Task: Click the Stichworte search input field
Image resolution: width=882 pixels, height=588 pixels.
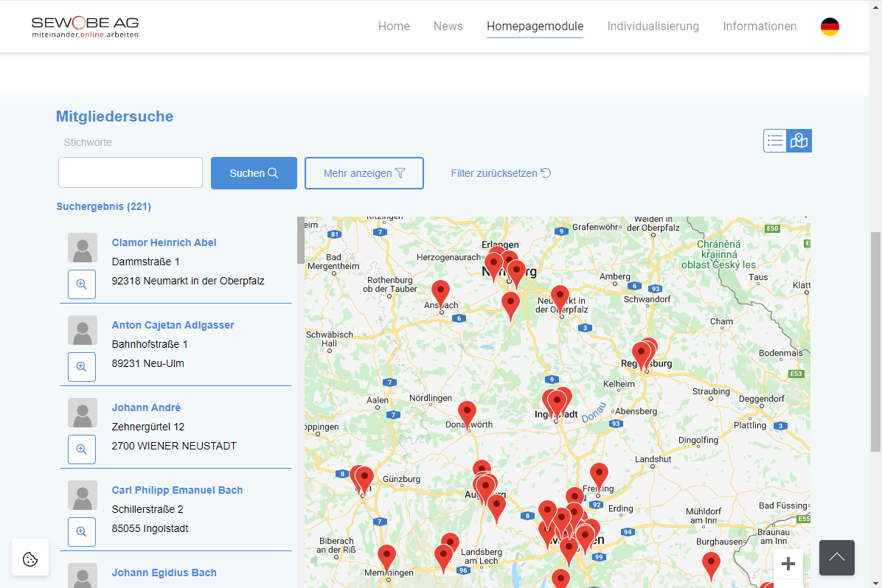Action: pos(131,172)
